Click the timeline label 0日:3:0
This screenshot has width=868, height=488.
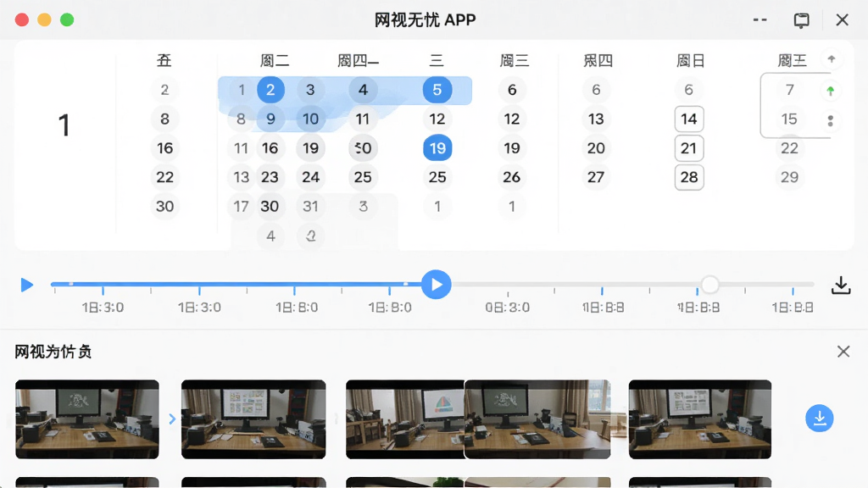point(508,308)
